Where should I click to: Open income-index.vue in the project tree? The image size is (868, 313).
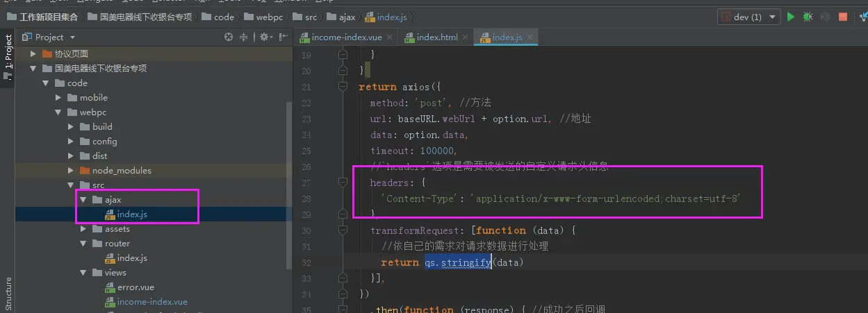point(152,301)
